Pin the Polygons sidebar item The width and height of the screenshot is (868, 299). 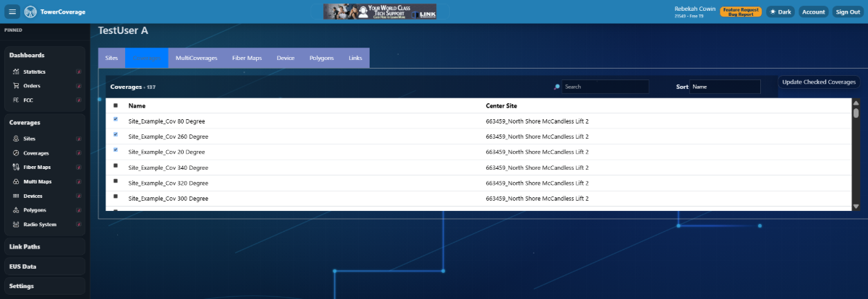pyautogui.click(x=79, y=210)
